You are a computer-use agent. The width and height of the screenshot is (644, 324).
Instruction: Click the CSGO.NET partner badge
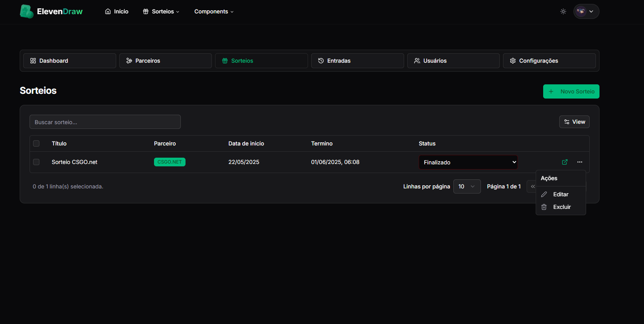pyautogui.click(x=170, y=162)
